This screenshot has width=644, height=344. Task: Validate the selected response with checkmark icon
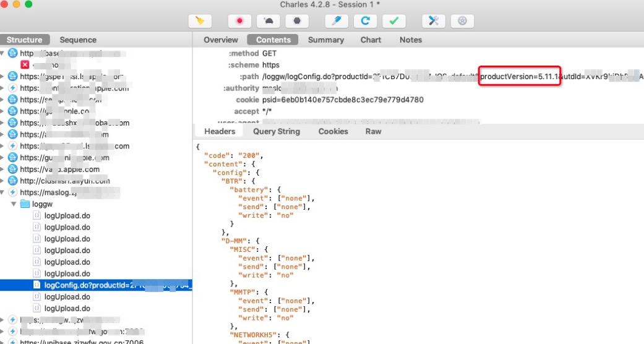click(x=394, y=21)
